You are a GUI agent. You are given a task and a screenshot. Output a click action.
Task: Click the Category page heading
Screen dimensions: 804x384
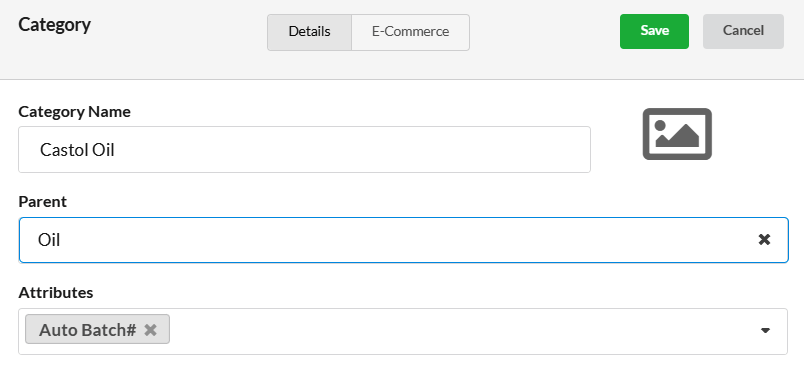point(54,25)
